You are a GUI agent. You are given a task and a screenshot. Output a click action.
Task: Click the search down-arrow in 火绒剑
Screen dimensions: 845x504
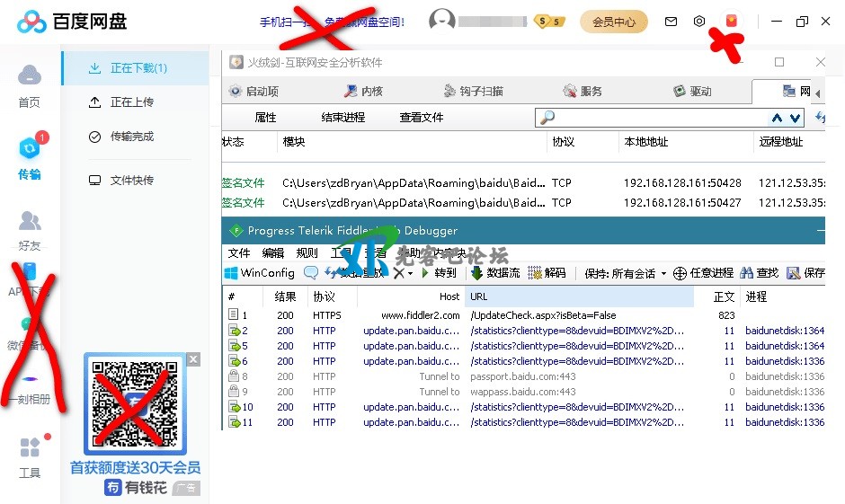point(795,118)
